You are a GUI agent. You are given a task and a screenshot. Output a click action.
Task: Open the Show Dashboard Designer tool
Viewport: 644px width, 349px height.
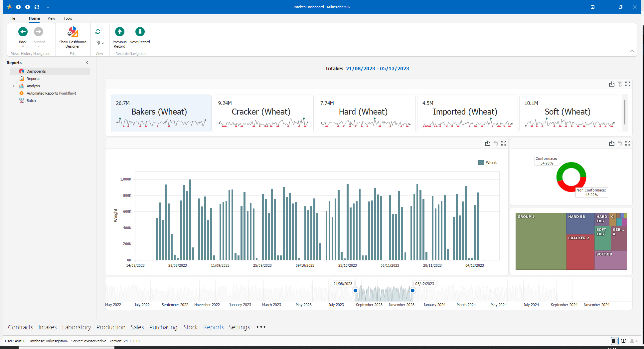73,37
